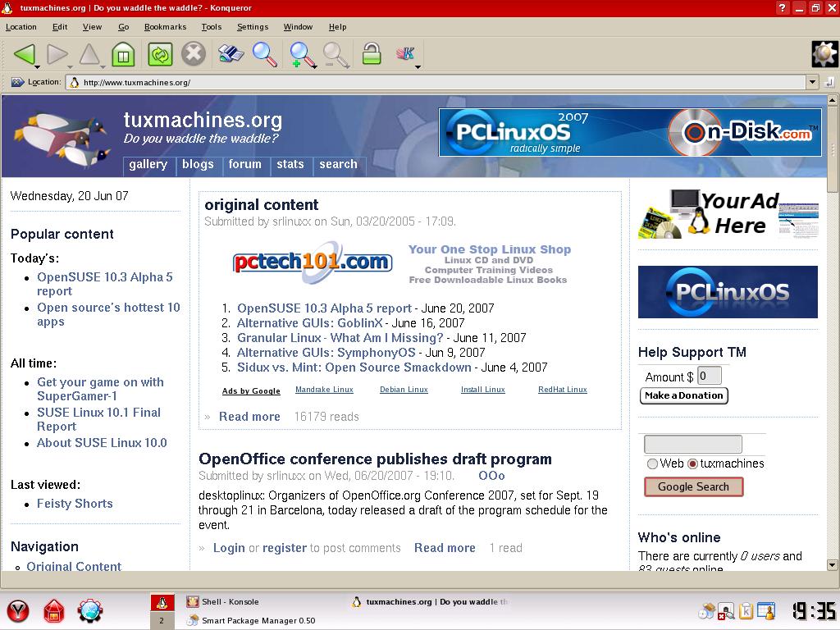Click the Make a Donation button
840x630 pixels.
[x=683, y=395]
